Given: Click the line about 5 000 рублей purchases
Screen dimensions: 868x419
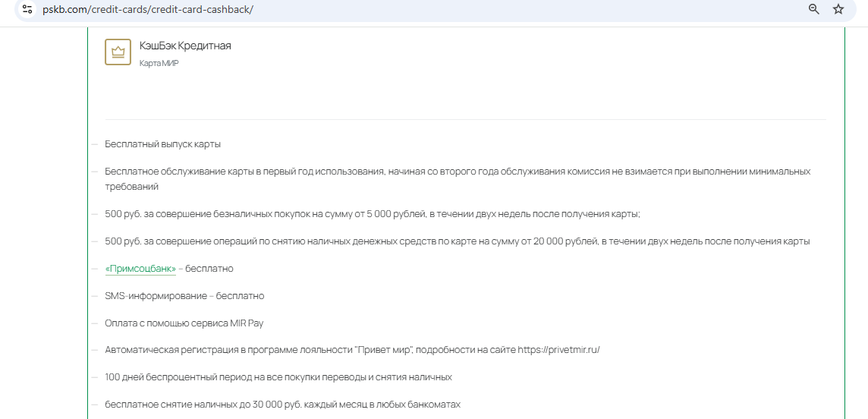Looking at the screenshot, I should coord(372,214).
